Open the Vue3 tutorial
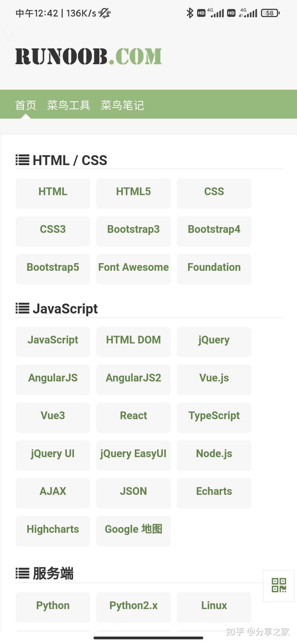 click(53, 416)
